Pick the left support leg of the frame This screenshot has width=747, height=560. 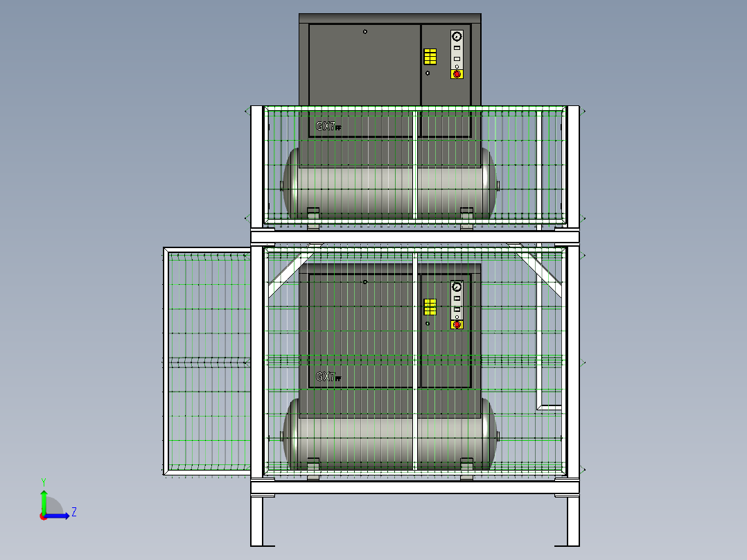pyautogui.click(x=257, y=521)
